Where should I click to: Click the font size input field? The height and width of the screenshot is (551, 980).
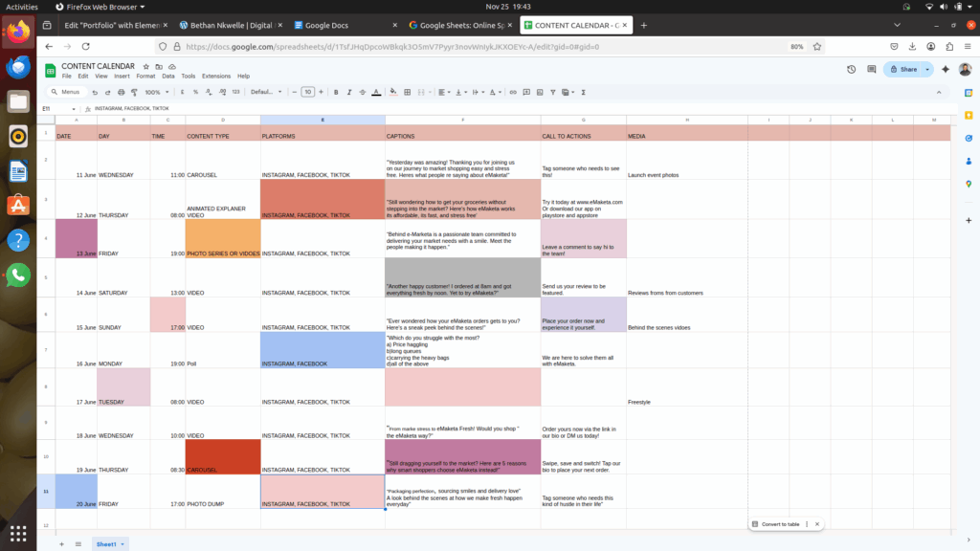(x=307, y=92)
